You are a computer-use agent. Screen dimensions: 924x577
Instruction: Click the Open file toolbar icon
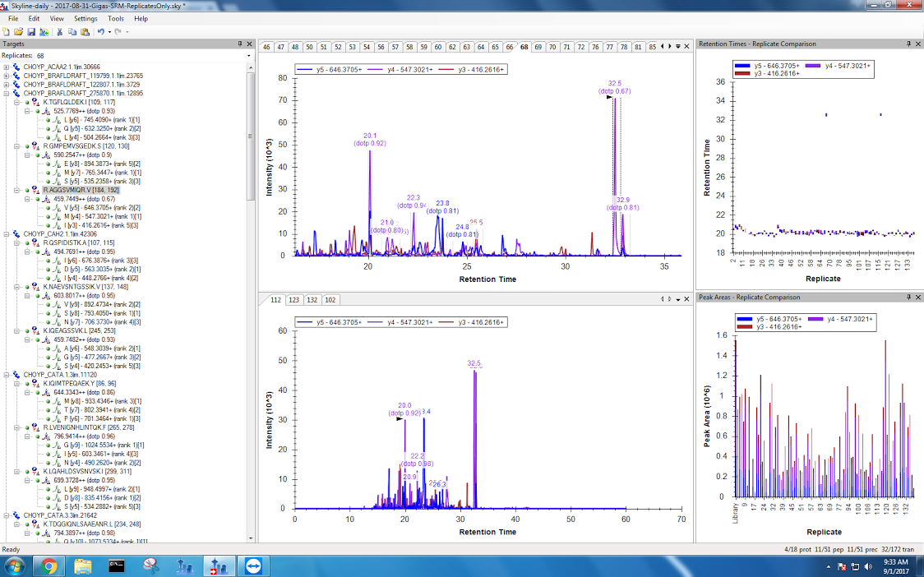click(x=19, y=31)
